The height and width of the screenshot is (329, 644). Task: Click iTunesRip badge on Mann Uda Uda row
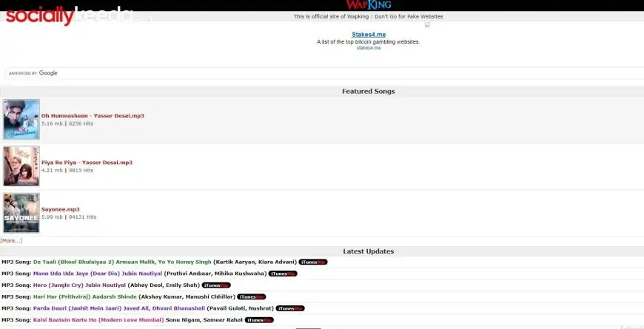(x=283, y=274)
